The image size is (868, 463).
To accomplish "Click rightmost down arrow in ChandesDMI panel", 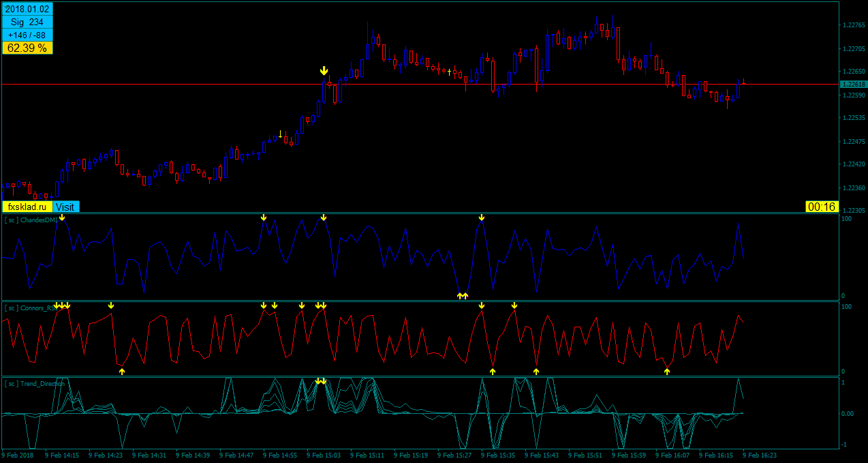I will 482,218.
